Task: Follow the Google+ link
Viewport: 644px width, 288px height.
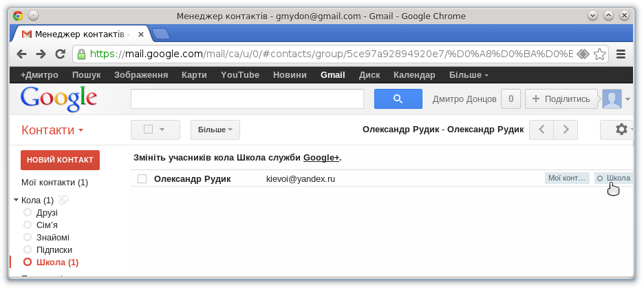Action: 322,158
